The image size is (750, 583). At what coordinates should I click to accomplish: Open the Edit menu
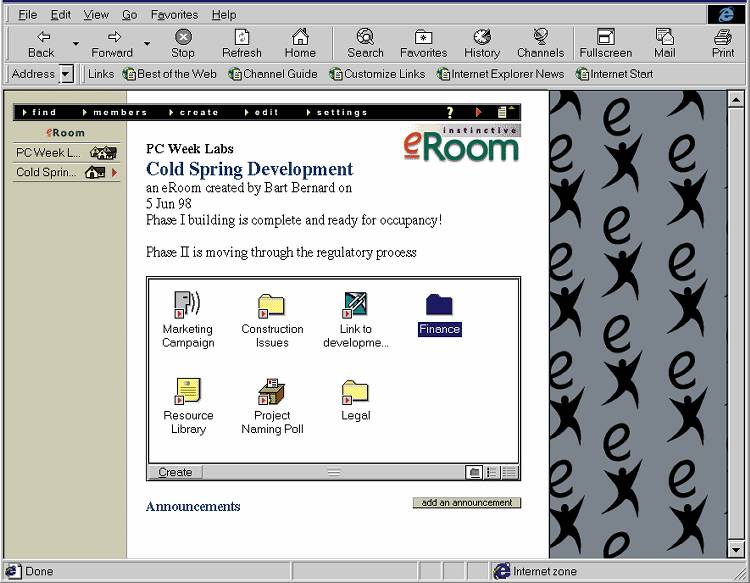pyautogui.click(x=61, y=15)
